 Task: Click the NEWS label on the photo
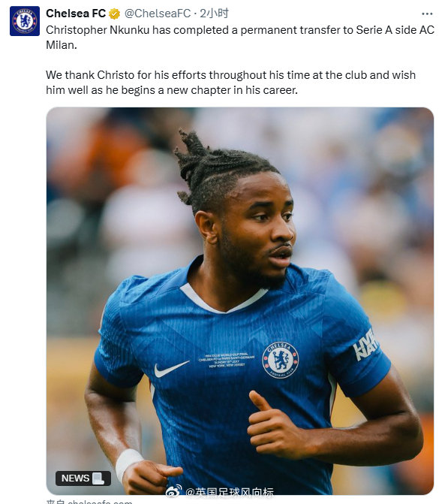[76, 478]
